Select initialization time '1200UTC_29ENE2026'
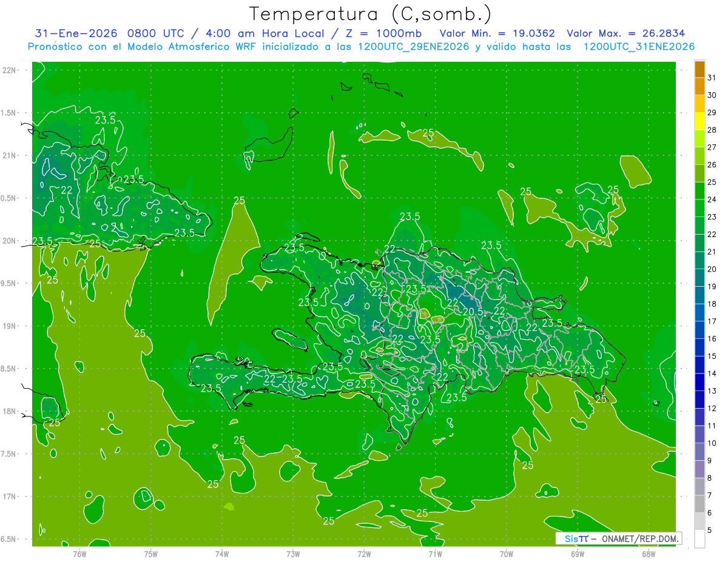The width and height of the screenshot is (728, 562). point(413,47)
